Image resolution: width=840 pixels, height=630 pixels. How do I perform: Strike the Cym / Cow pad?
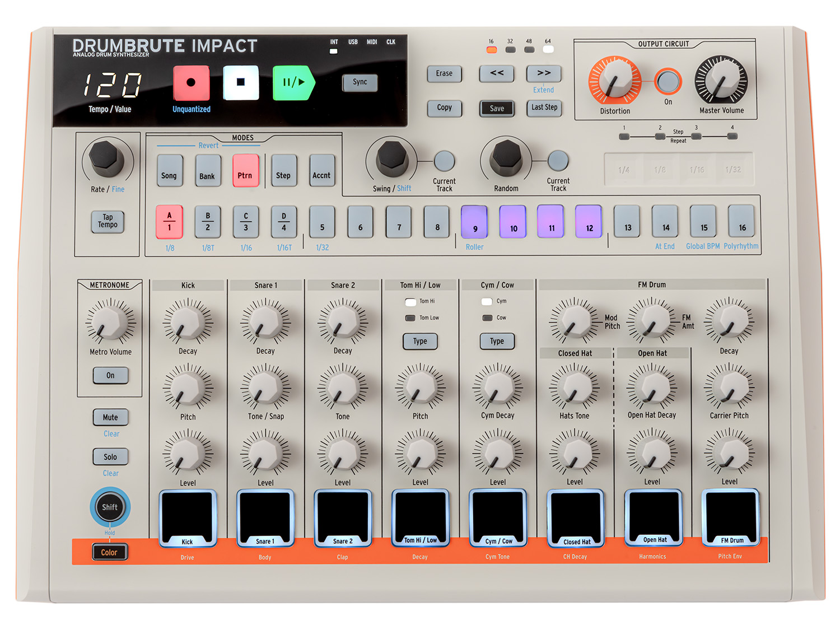[498, 517]
